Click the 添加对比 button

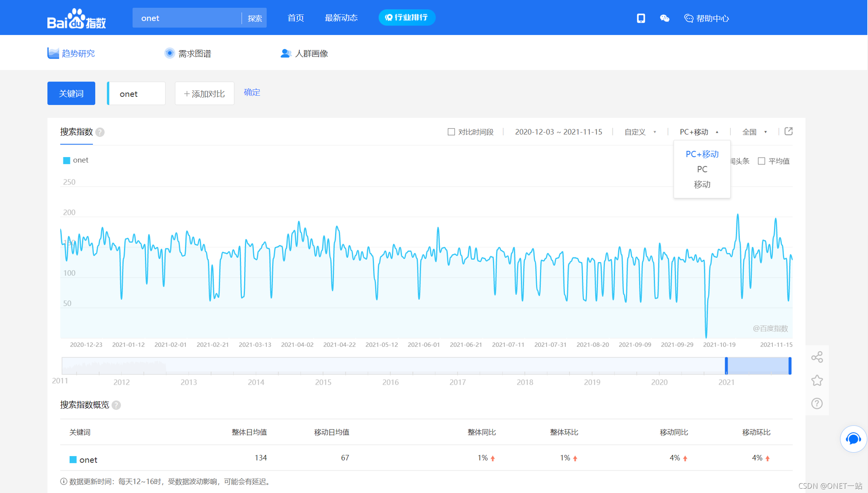coord(204,94)
